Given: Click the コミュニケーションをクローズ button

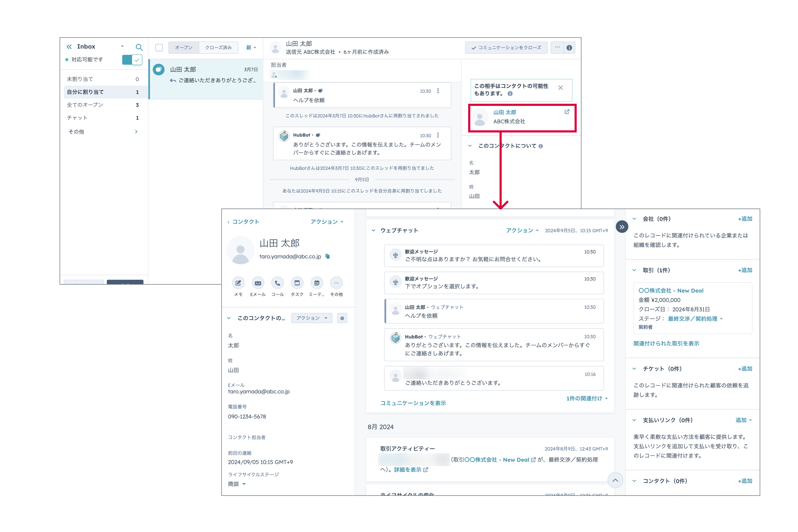Looking at the screenshot, I should [x=506, y=48].
